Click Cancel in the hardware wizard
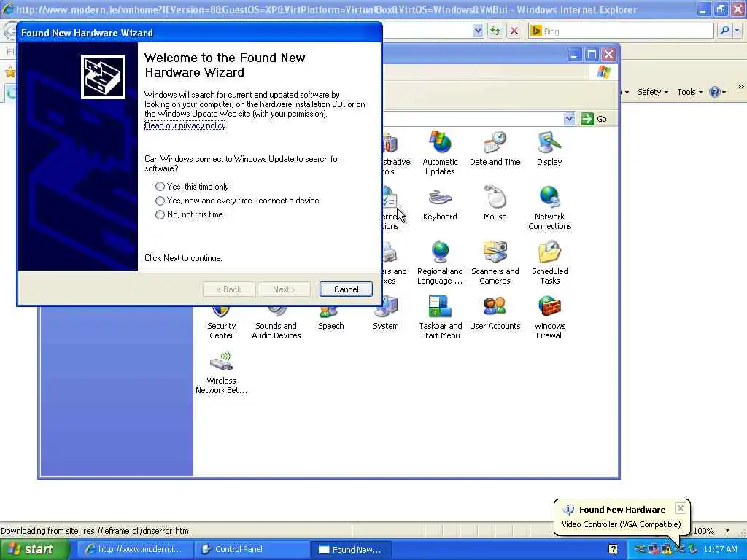The height and width of the screenshot is (560, 747). (x=346, y=289)
